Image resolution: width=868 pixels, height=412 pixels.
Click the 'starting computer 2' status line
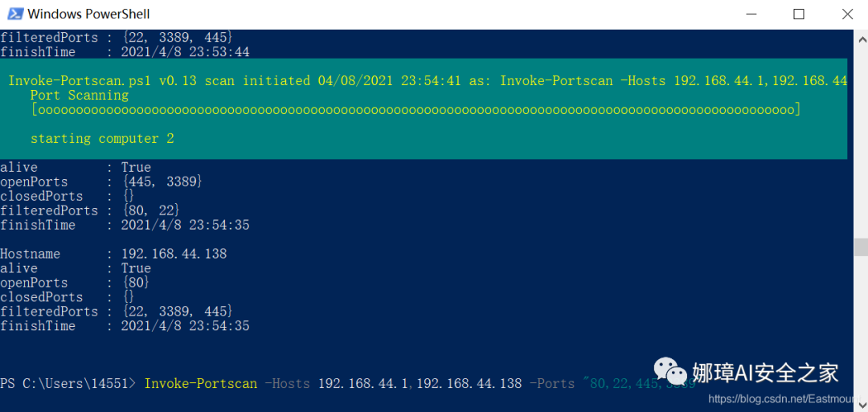[x=102, y=139]
